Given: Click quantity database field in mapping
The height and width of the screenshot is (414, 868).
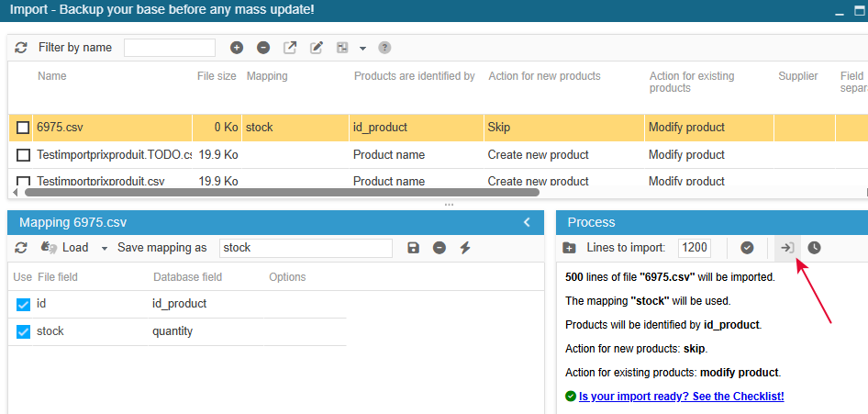Looking at the screenshot, I should (x=172, y=331).
